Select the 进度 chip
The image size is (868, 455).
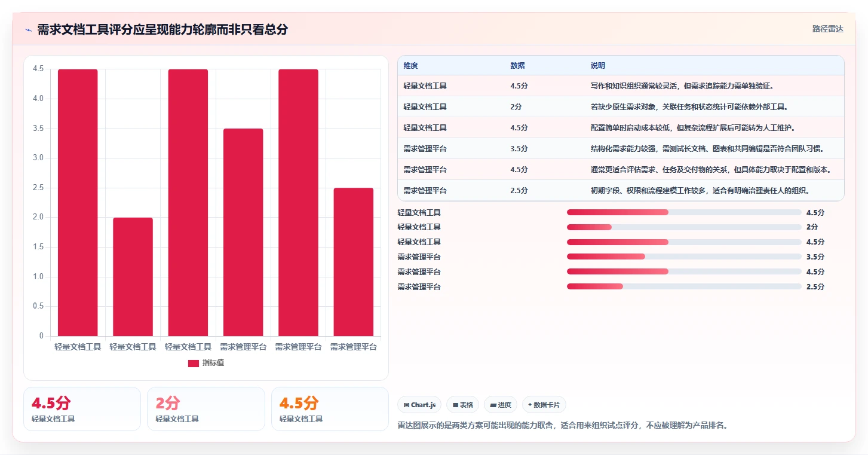(x=501, y=405)
